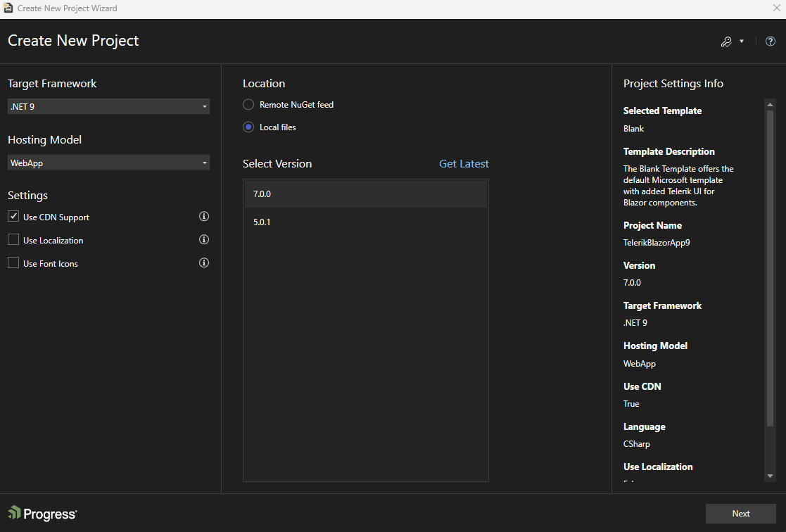
Task: Click the key icon in the header
Action: 726,42
